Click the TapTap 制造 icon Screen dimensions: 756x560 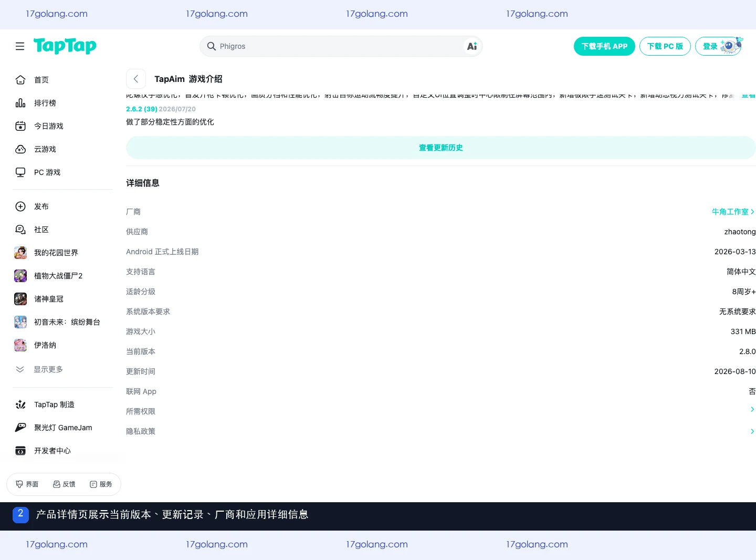(20, 405)
